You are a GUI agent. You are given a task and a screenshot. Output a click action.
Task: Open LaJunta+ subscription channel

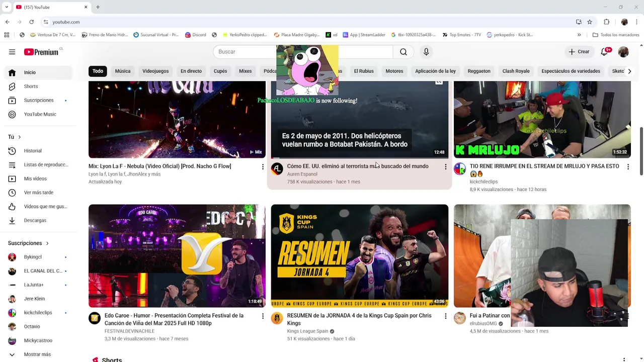click(39, 285)
